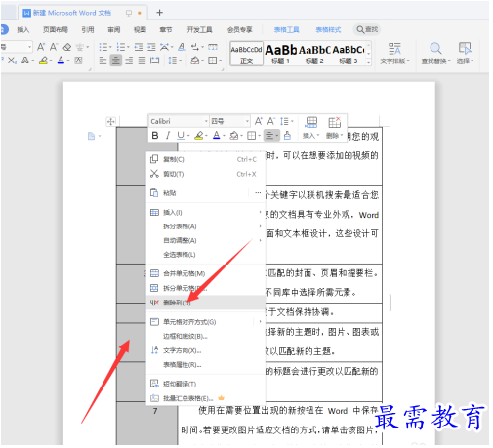The height and width of the screenshot is (448, 493).
Task: Click the new tab plus button
Action: (x=159, y=13)
